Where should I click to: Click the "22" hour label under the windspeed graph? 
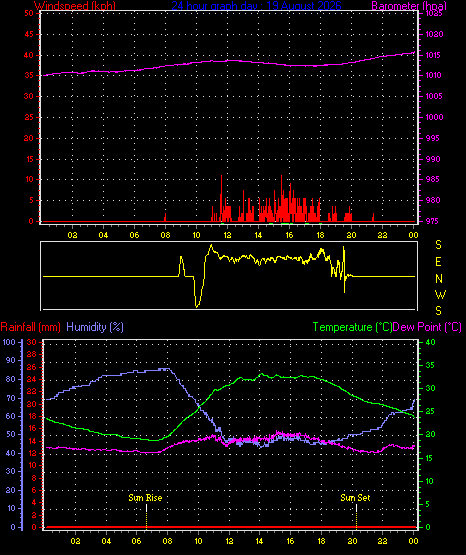(x=382, y=235)
